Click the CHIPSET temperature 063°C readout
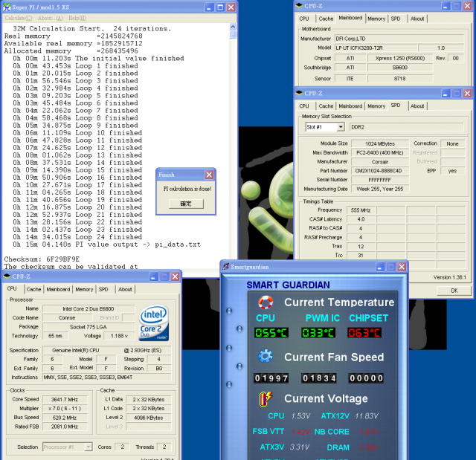Viewport: 476px width, 460px height. [364, 333]
